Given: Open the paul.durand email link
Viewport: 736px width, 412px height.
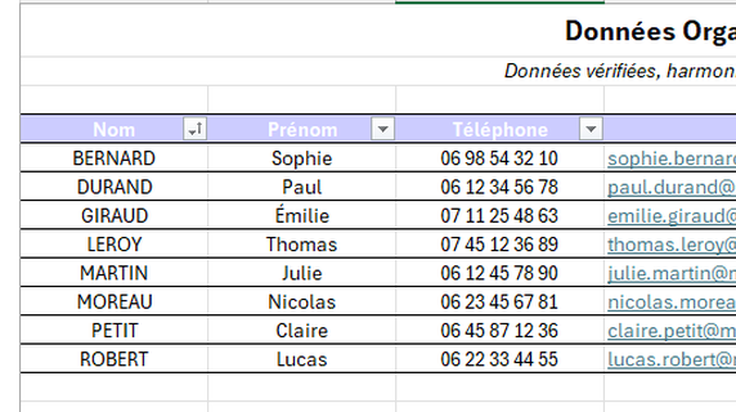Looking at the screenshot, I should [672, 187].
